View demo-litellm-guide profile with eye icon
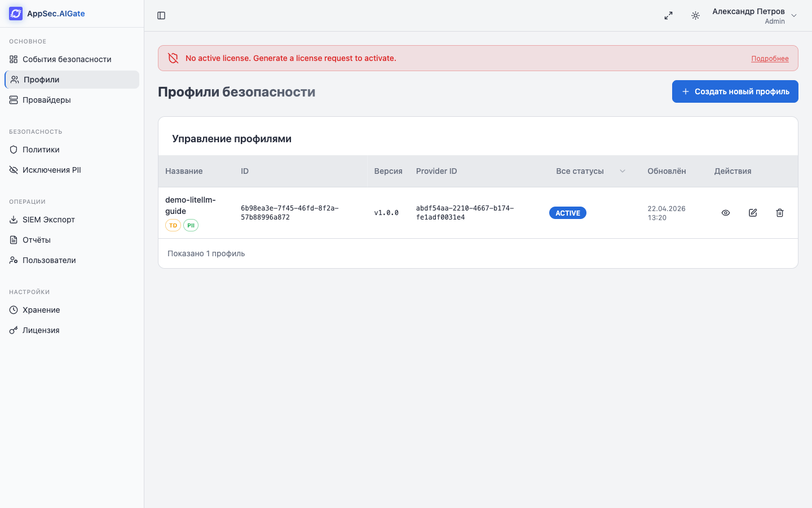Image resolution: width=812 pixels, height=508 pixels. tap(726, 213)
